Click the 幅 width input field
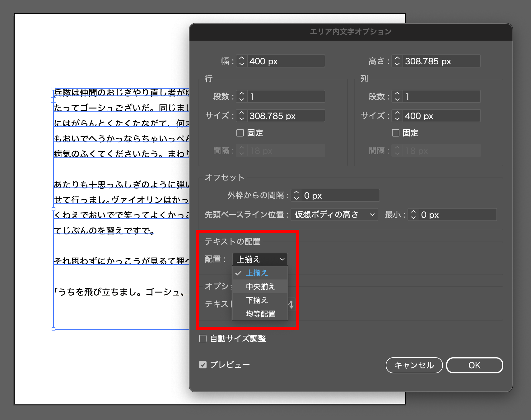The image size is (531, 420). pyautogui.click(x=286, y=61)
